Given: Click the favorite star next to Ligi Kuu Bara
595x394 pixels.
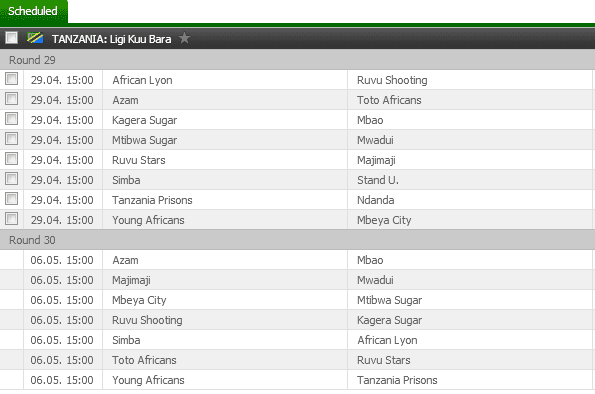Looking at the screenshot, I should (x=184, y=38).
